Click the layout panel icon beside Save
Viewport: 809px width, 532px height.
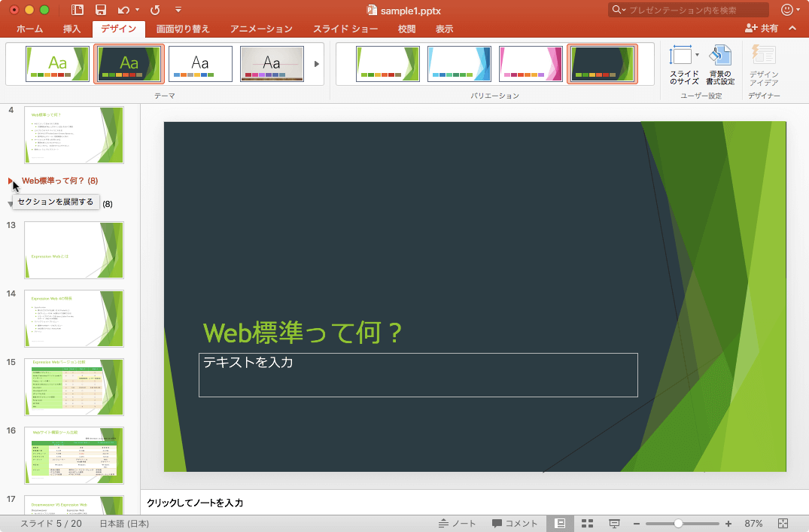coord(78,10)
